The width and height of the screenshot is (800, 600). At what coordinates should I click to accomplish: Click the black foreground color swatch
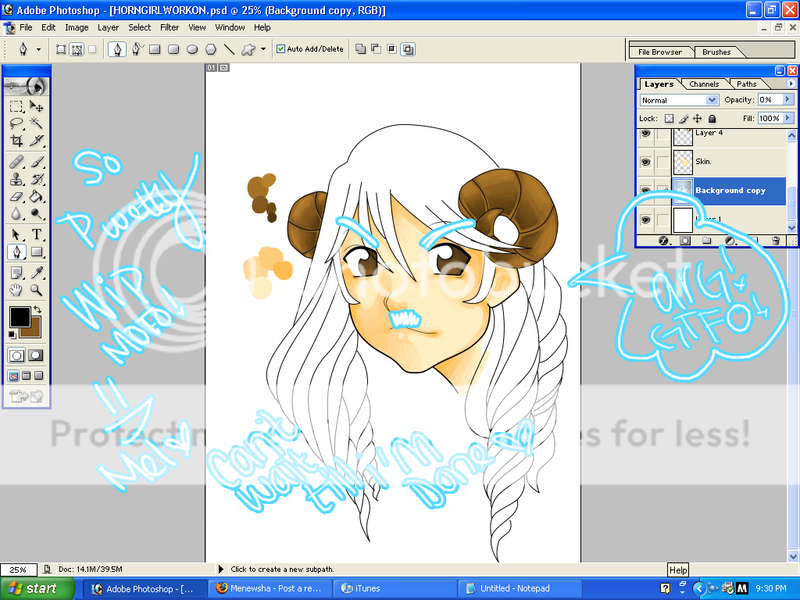[19, 318]
